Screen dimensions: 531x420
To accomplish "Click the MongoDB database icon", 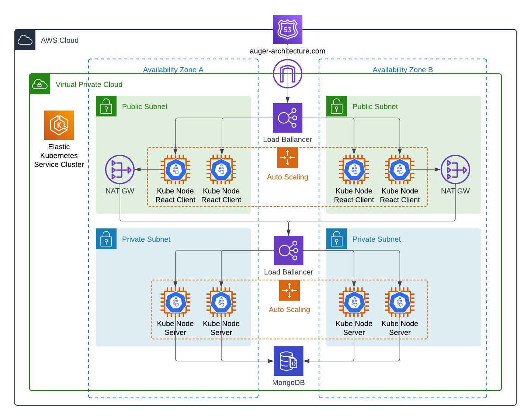I will coord(288,361).
